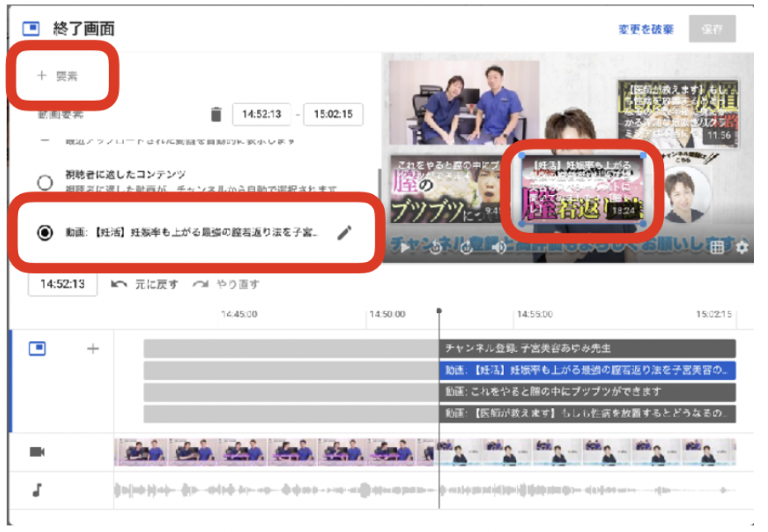The image size is (768, 532).
Task: Click '変更を破棄' to discard changes
Action: point(646,29)
